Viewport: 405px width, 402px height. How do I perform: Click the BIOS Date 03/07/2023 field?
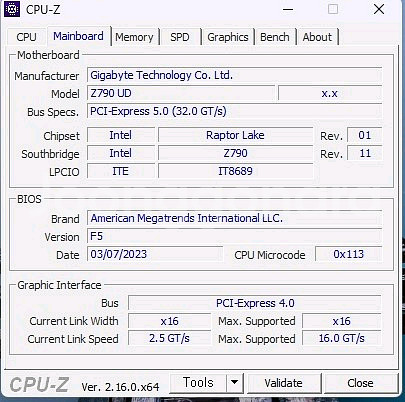tap(155, 254)
